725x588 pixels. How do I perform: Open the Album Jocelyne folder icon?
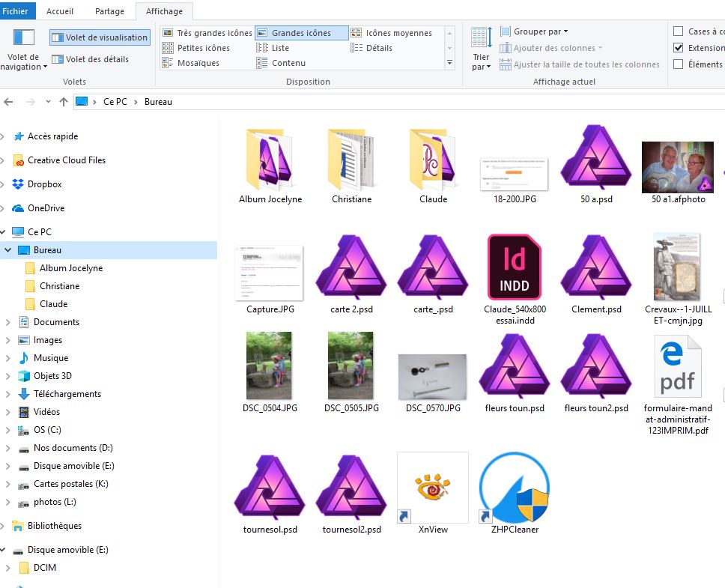(270, 160)
